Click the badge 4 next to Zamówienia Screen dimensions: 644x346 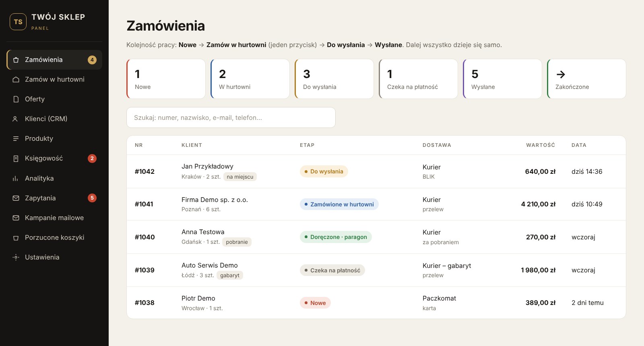pyautogui.click(x=92, y=60)
